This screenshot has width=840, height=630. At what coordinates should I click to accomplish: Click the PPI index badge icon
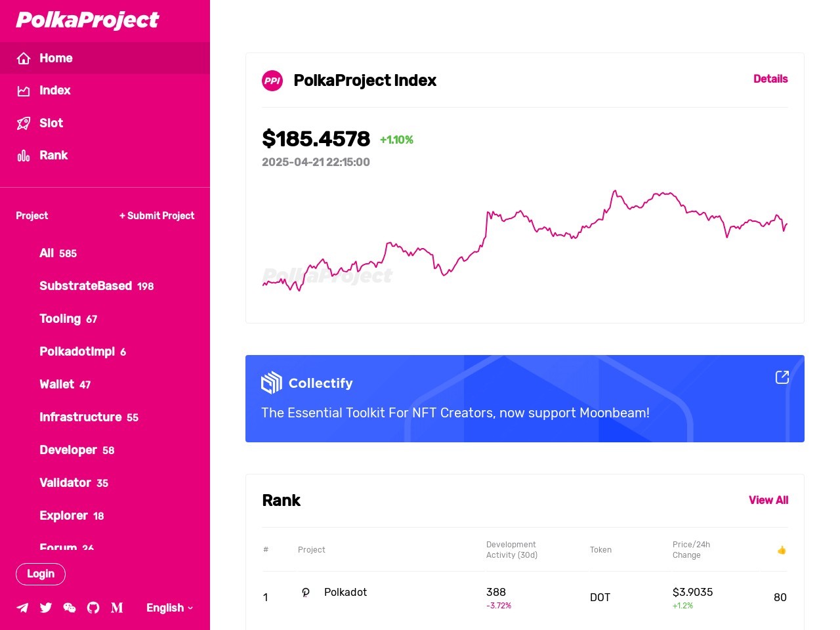click(x=272, y=81)
